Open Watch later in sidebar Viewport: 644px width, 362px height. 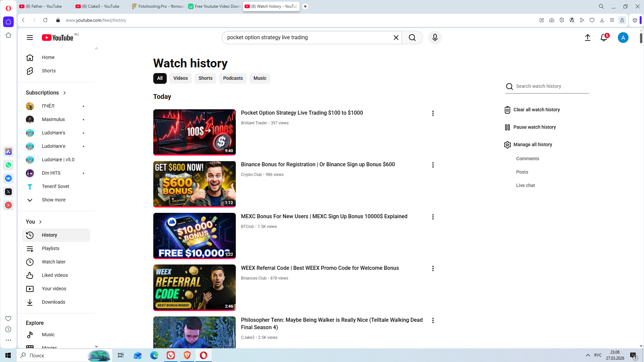[x=54, y=262]
